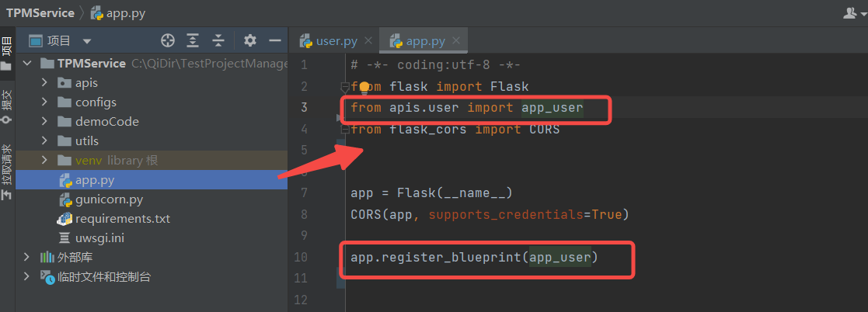Viewport: 868px width, 312px height.
Task: Click CORS in the flask_cors import
Action: 544,130
